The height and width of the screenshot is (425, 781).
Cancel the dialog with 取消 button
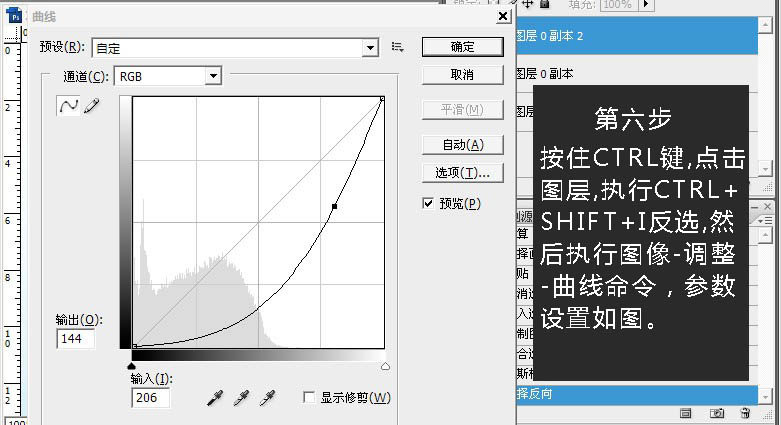462,75
